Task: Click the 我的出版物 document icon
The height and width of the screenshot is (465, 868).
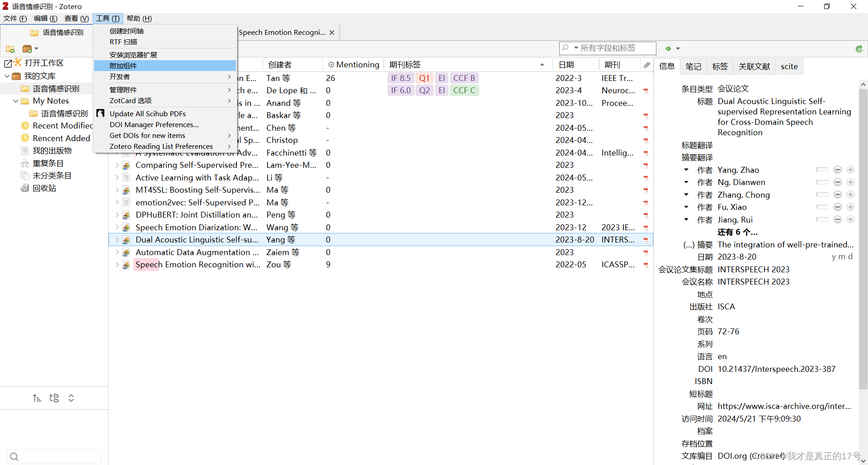Action: [x=25, y=151]
